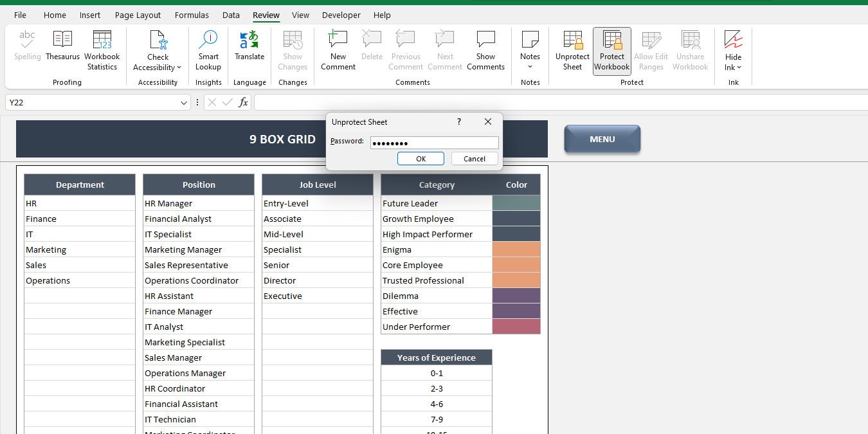Select the Enigma color swatch

coord(516,249)
